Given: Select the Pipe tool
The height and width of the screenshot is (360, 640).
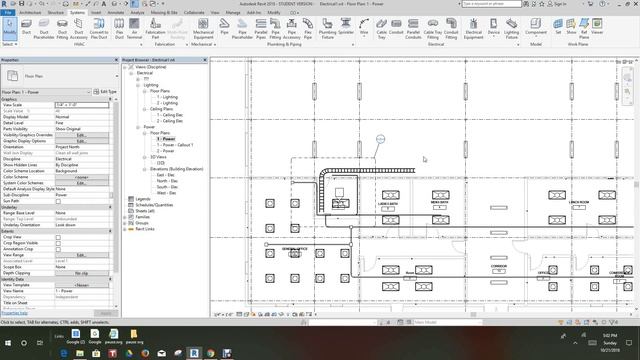Looking at the screenshot, I should (224, 27).
